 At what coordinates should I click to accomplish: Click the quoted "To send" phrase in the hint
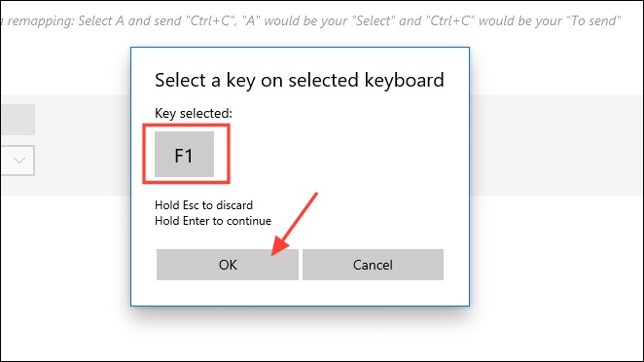click(593, 21)
